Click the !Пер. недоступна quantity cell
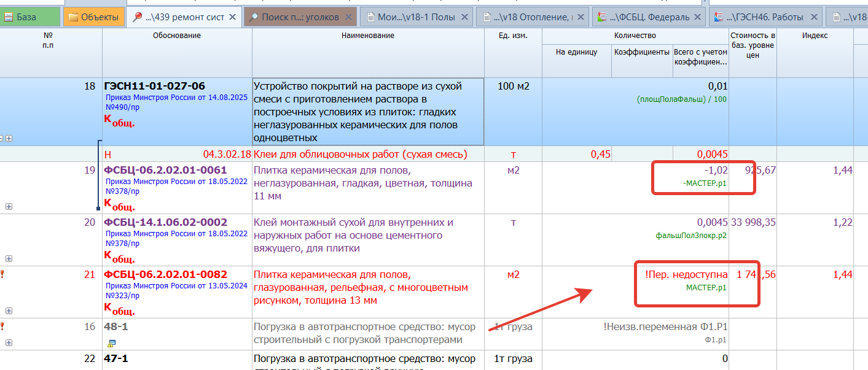The width and height of the screenshot is (868, 370). [635, 292]
